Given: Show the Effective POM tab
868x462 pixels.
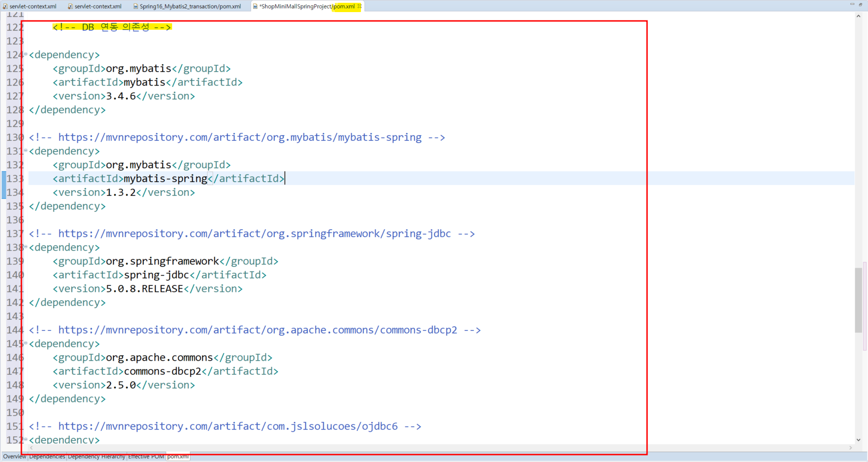Looking at the screenshot, I should (x=146, y=456).
